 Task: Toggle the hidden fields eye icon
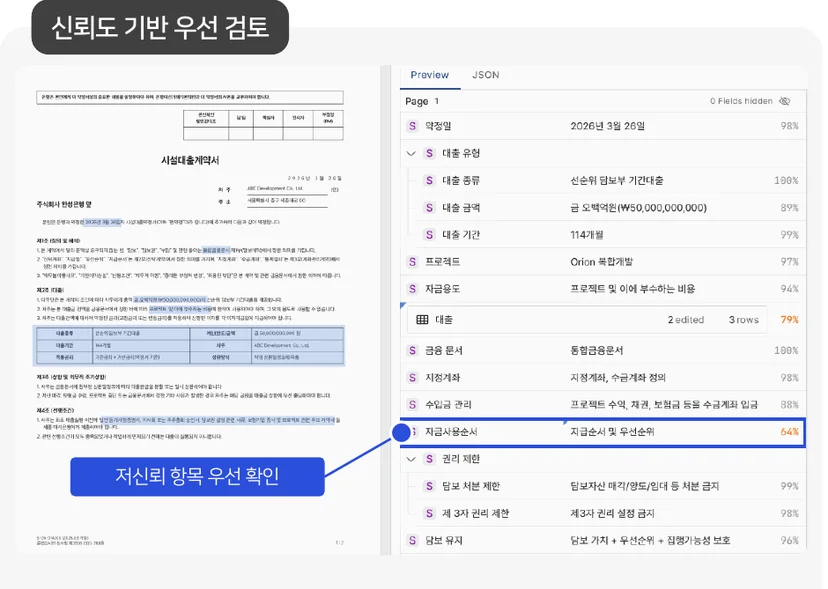pyautogui.click(x=785, y=101)
